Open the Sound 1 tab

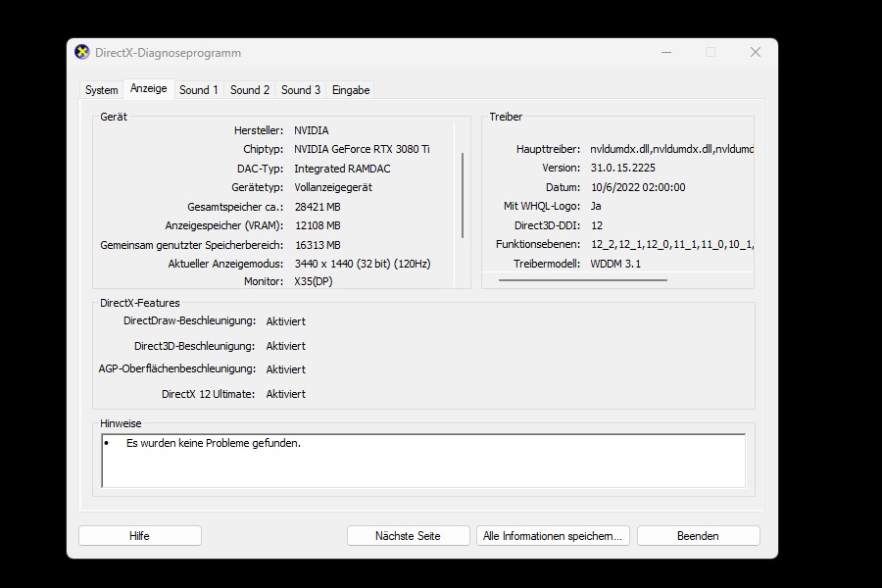[199, 90]
